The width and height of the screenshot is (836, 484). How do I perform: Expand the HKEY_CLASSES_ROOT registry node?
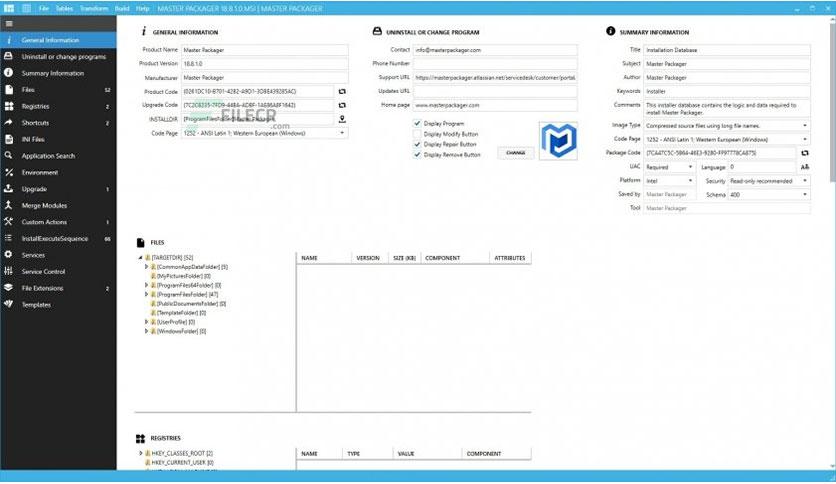tap(141, 453)
